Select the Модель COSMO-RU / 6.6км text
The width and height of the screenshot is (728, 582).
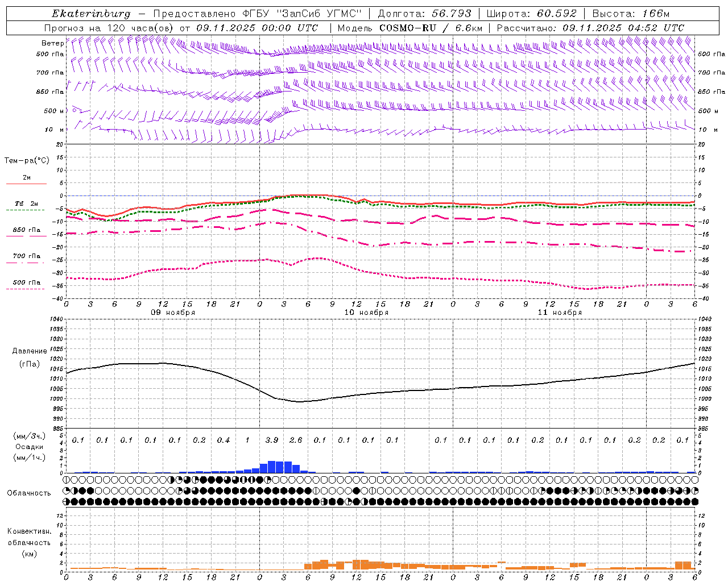409,28
